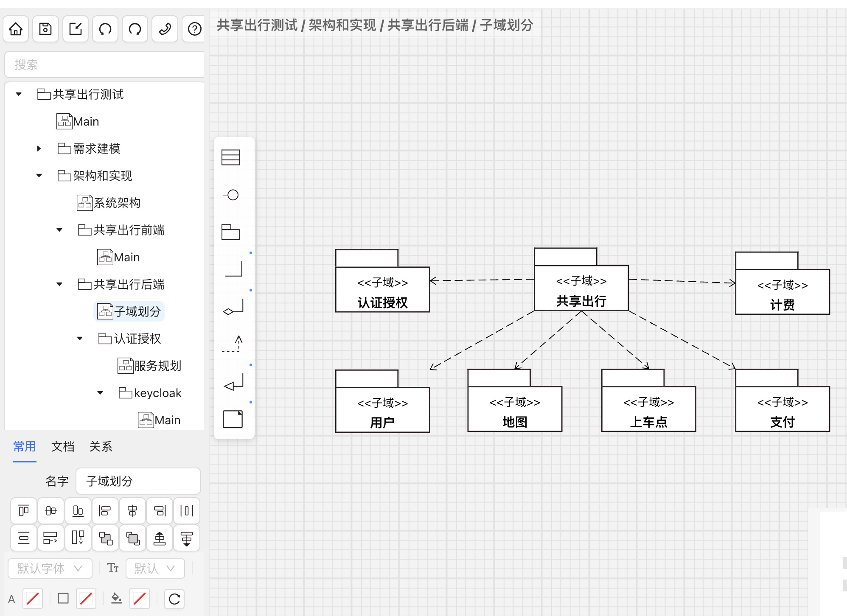Select the interface lollipop tool
The height and width of the screenshot is (616, 847).
pyautogui.click(x=231, y=195)
